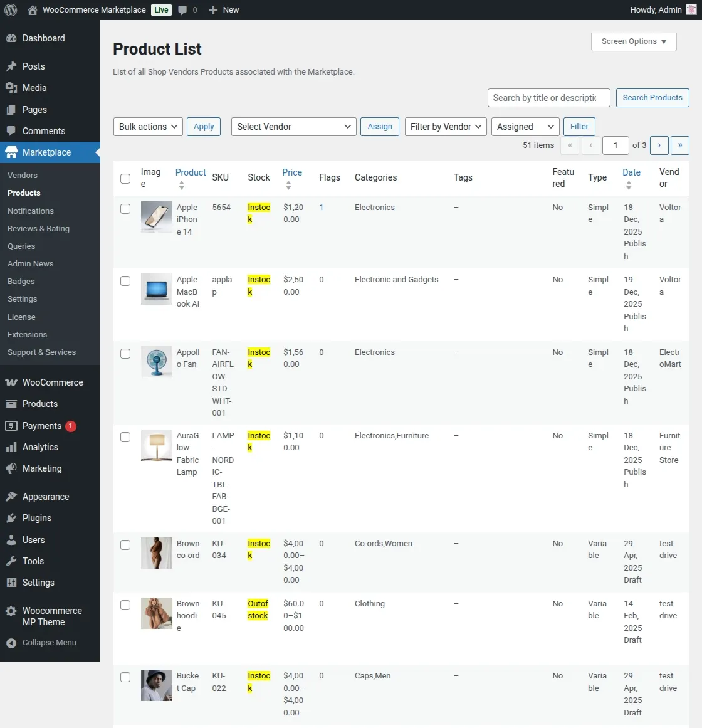Viewport: 702px width, 728px height.
Task: Check the Apple iPhone 14 row checkbox
Action: coord(125,209)
